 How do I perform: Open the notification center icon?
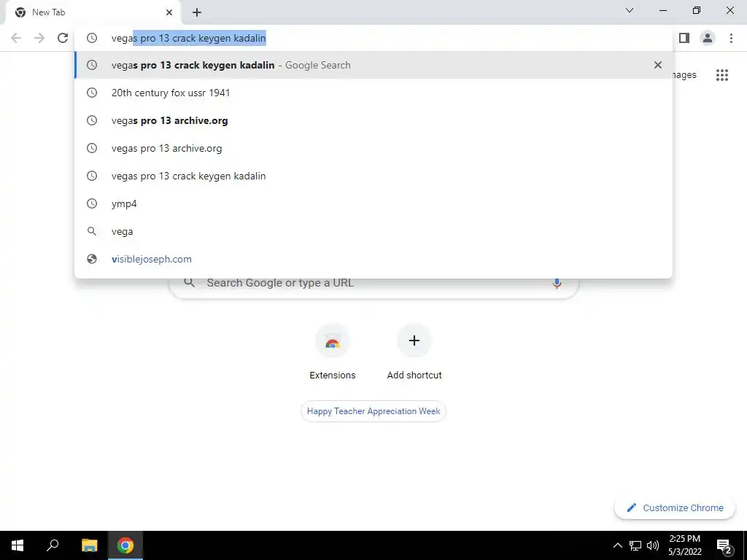(x=724, y=545)
